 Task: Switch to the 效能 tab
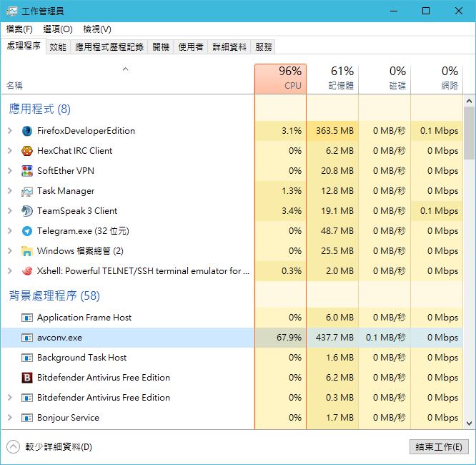click(58, 46)
